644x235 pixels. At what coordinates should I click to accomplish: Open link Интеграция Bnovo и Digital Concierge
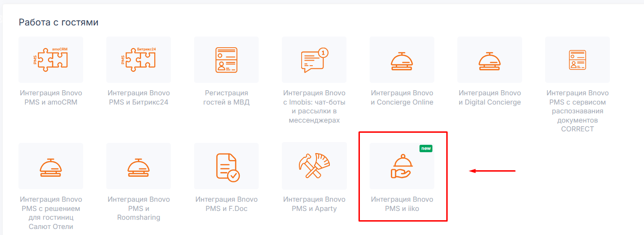pyautogui.click(x=490, y=98)
